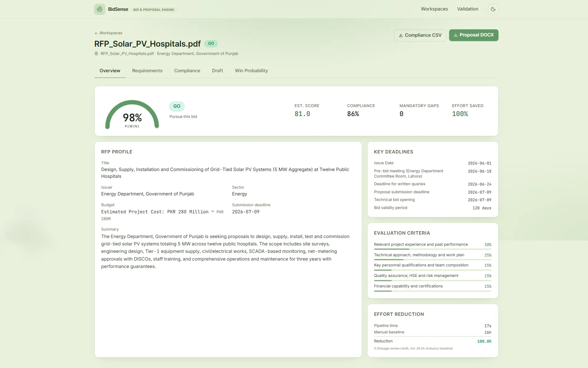Toggle dark mode moon icon

pyautogui.click(x=493, y=9)
